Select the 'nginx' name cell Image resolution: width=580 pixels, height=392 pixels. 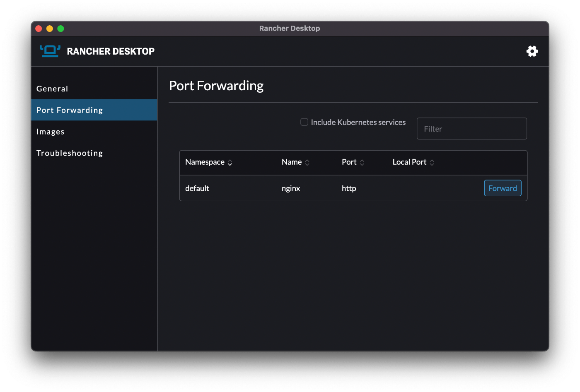[x=291, y=188]
